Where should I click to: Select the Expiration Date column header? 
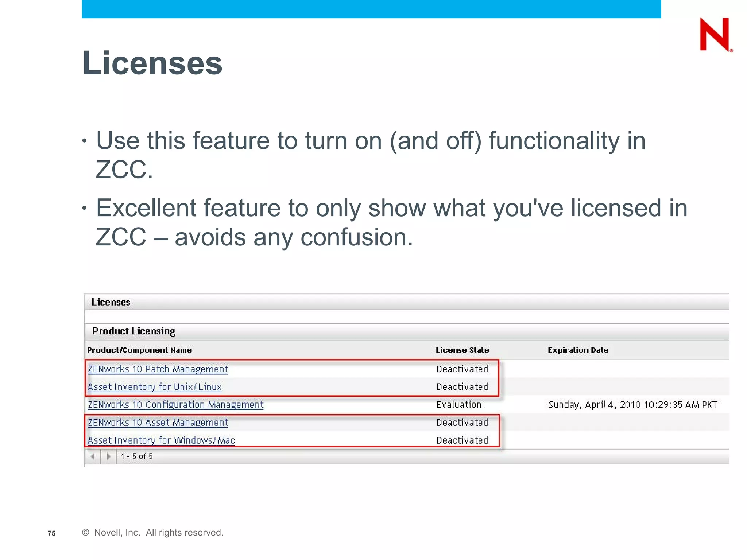point(578,350)
